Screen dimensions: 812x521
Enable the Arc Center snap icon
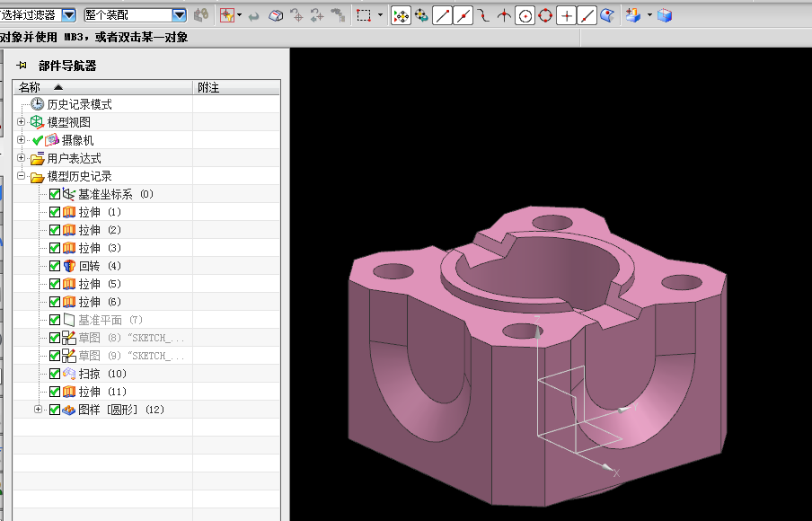525,15
